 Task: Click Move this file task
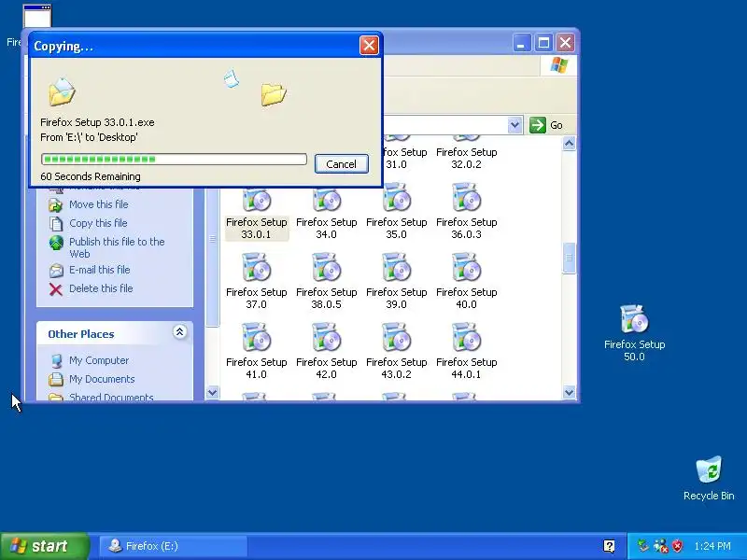[99, 204]
